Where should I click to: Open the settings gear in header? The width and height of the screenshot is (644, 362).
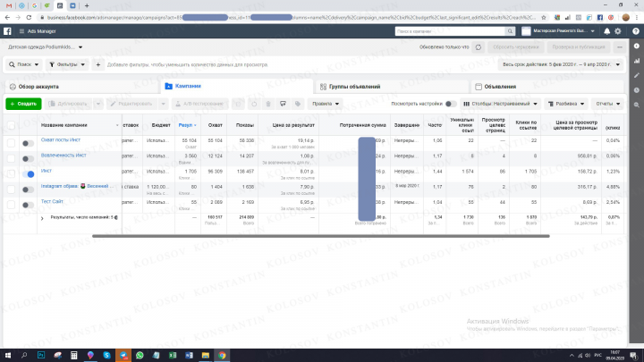tap(618, 31)
